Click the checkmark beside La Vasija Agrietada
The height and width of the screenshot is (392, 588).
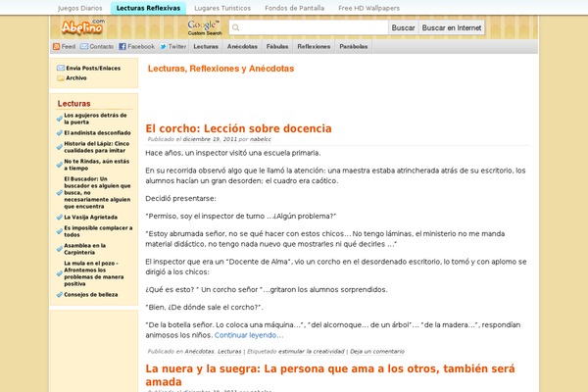coord(60,218)
